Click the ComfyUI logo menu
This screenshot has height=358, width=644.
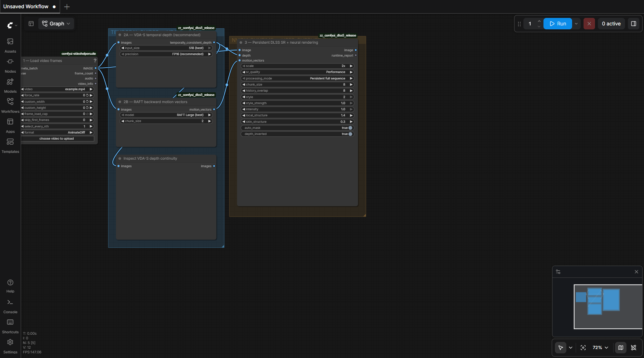coord(10,25)
